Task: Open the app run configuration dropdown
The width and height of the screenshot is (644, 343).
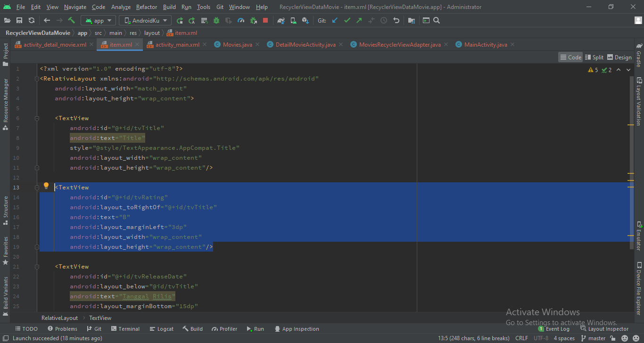Action: click(x=98, y=20)
